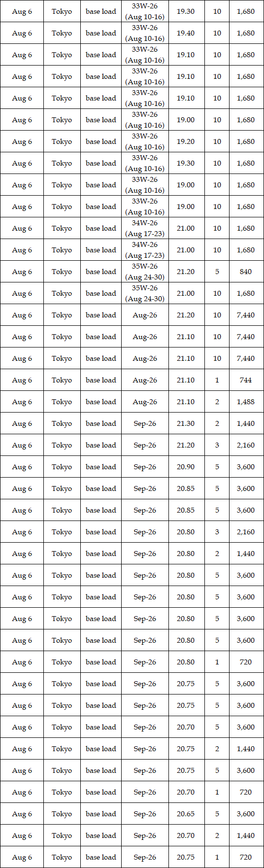Select 33W-26 cell in the 19.20 row
Screen dimensions: 264x868
coord(145,141)
